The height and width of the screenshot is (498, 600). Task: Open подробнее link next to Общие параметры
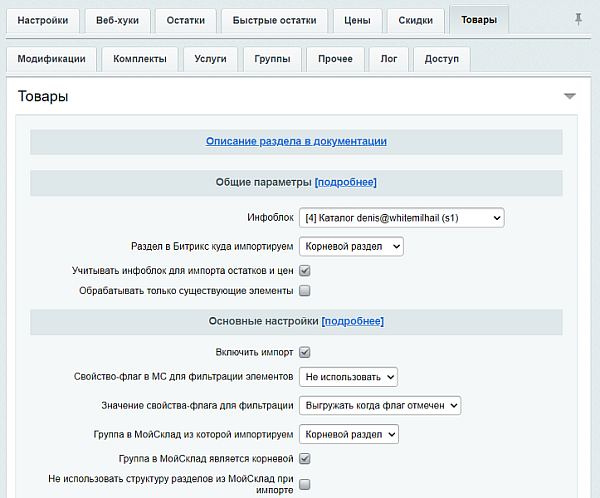point(345,182)
